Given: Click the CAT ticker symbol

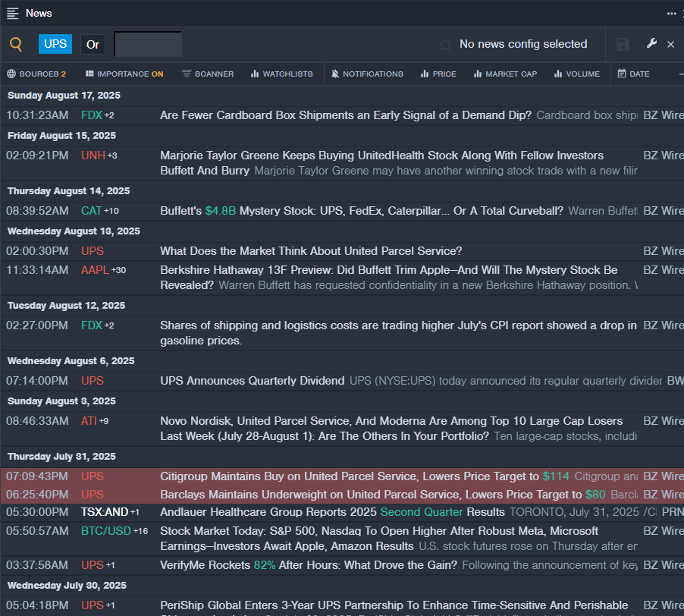Looking at the screenshot, I should [x=91, y=211].
